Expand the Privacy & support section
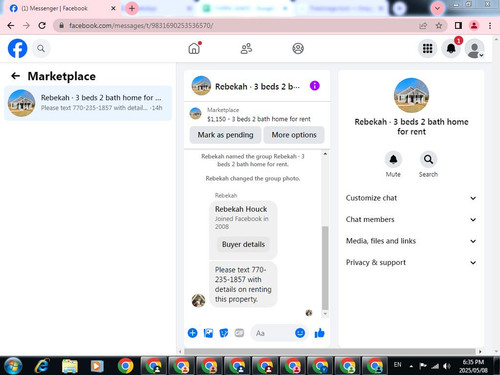This screenshot has width=500, height=375. [x=411, y=262]
